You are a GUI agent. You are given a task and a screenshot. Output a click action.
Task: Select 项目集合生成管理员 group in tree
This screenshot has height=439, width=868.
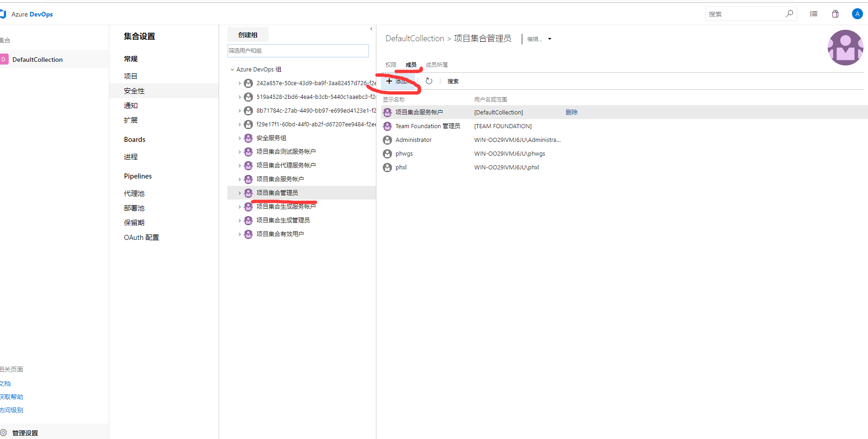coord(283,220)
